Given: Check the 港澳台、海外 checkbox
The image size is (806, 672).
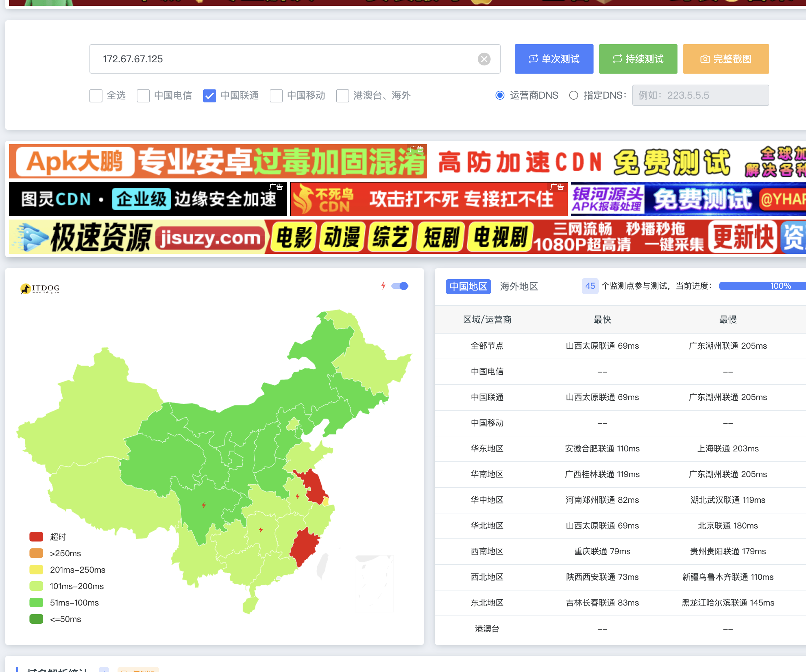Looking at the screenshot, I should pos(342,96).
